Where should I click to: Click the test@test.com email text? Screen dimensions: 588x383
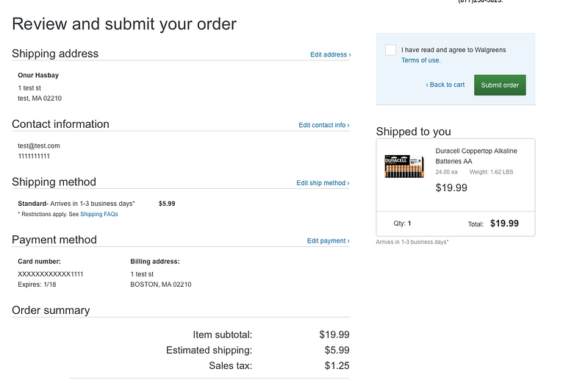(x=39, y=146)
